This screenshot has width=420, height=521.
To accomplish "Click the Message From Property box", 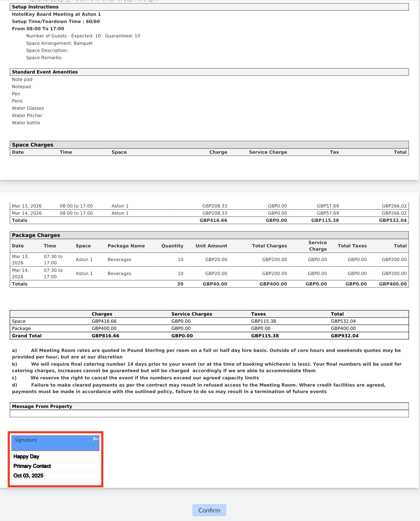I will pos(209,413).
